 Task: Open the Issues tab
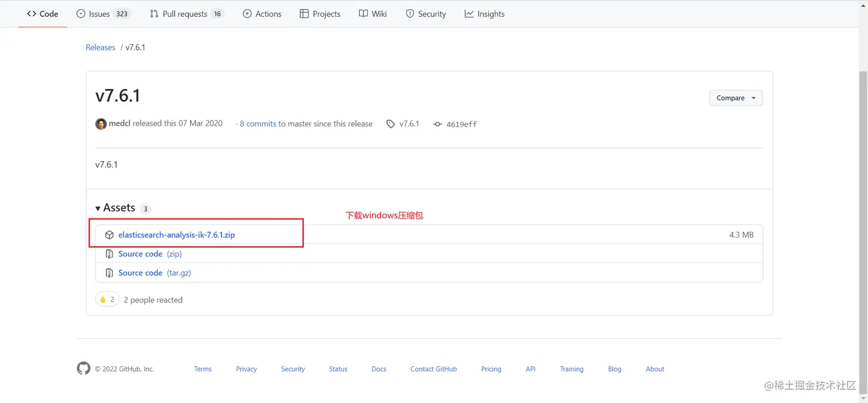point(103,14)
